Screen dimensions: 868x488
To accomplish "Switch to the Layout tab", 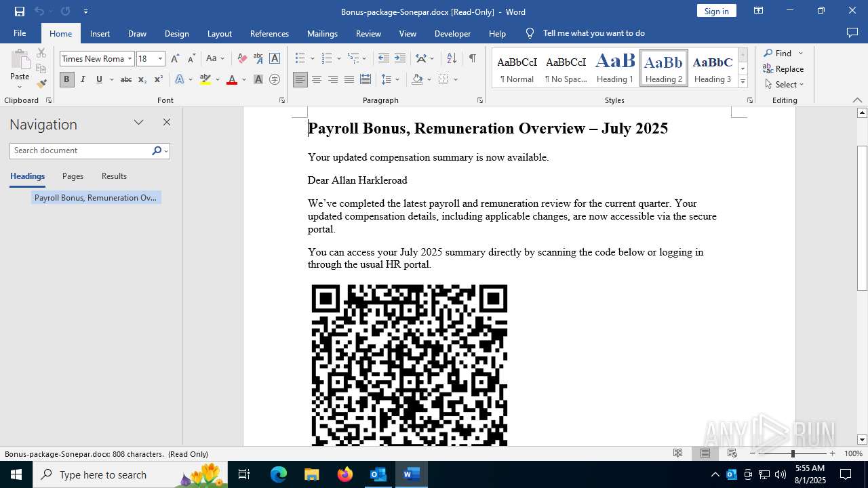I will [x=219, y=33].
